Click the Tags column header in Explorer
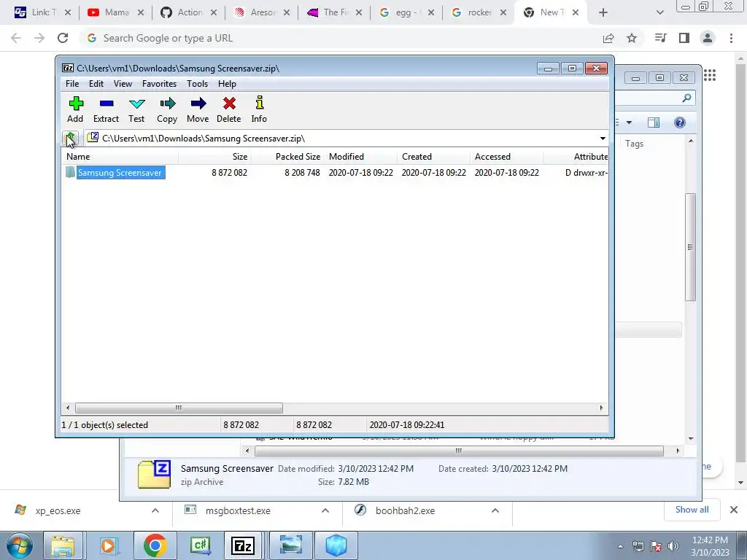747x560 pixels. [634, 144]
